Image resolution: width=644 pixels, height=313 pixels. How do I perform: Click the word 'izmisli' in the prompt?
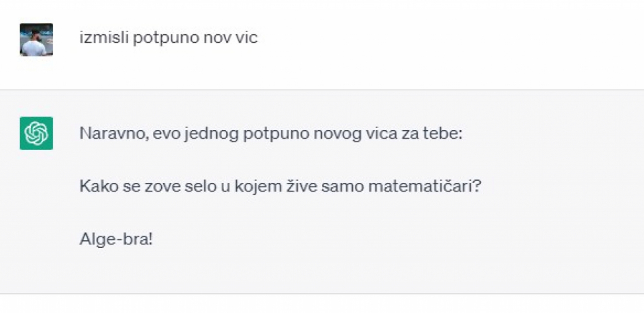click(101, 38)
